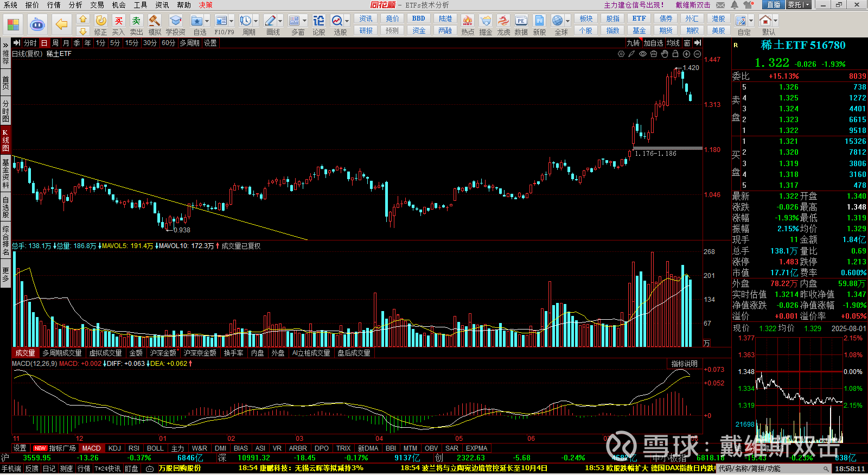This screenshot has height=475, width=868.
Task: Open the 选股 stock screener icon
Action: click(337, 21)
